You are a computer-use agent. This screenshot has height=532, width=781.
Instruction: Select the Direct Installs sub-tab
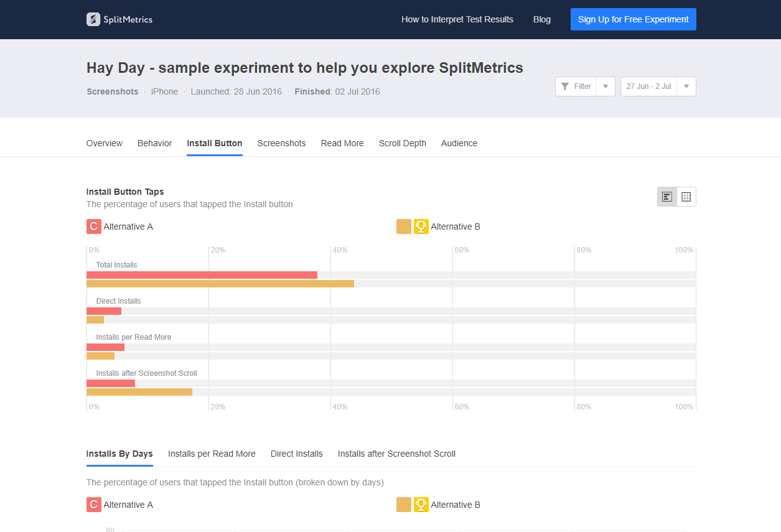pos(297,454)
